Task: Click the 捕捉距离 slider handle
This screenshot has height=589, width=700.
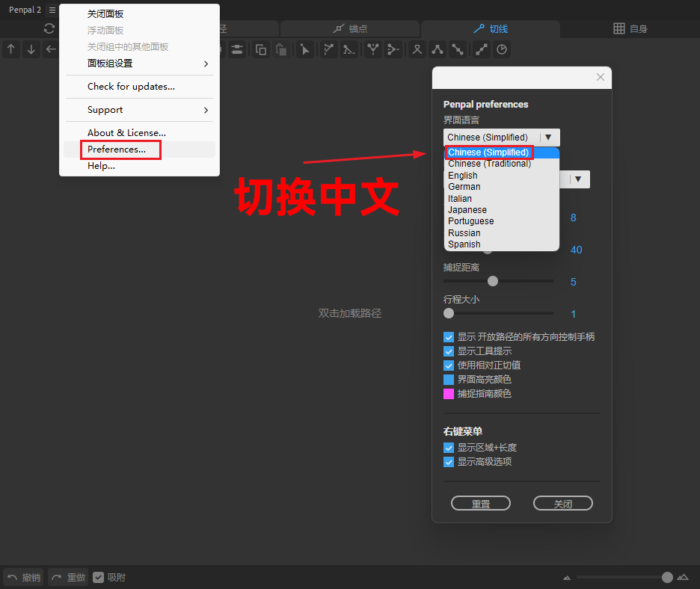Action: (493, 281)
